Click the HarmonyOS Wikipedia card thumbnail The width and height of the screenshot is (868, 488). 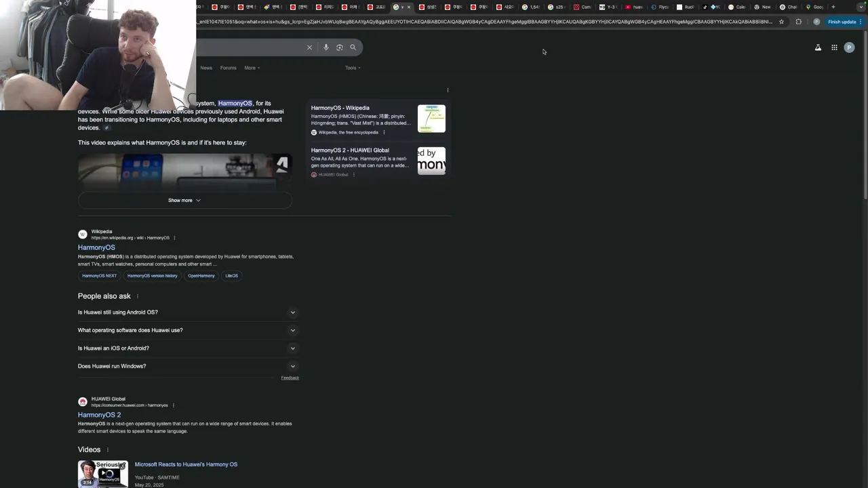point(431,119)
